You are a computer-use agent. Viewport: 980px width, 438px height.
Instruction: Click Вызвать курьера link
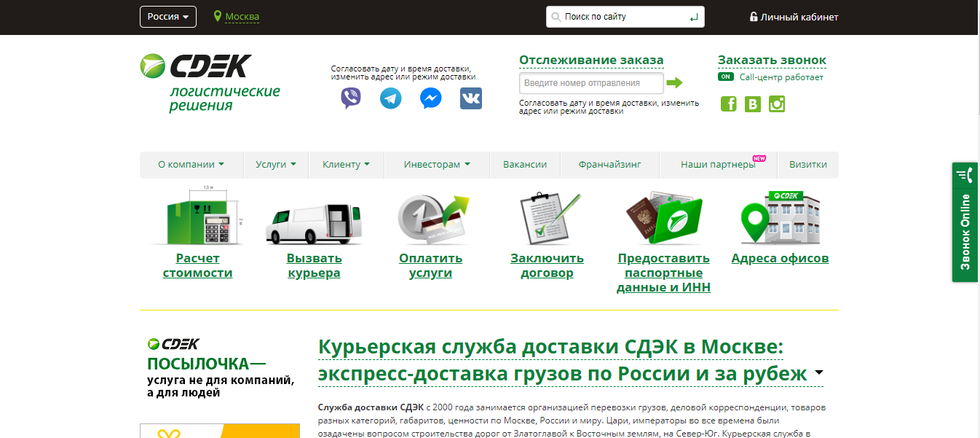tap(314, 266)
